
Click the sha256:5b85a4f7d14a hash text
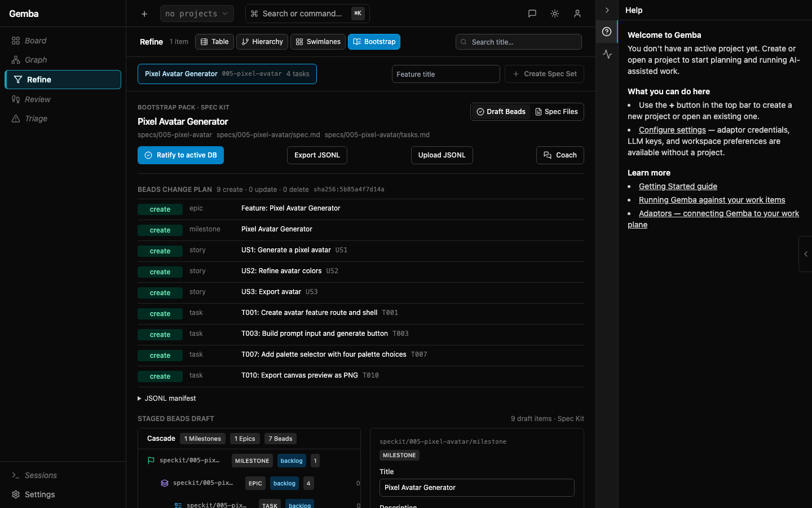(349, 190)
